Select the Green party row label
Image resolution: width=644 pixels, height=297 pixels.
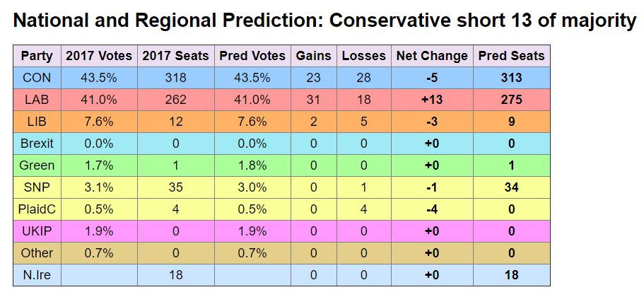[x=37, y=165]
